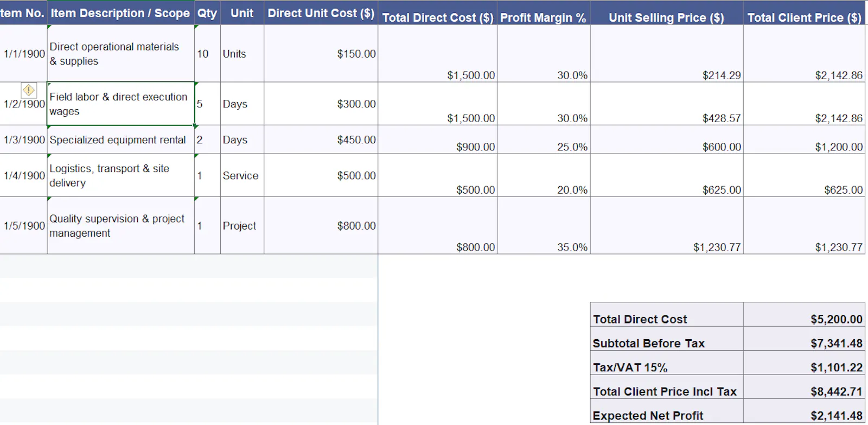The image size is (868, 425).
Task: Click the 'Units' unit cell
Action: (242, 54)
